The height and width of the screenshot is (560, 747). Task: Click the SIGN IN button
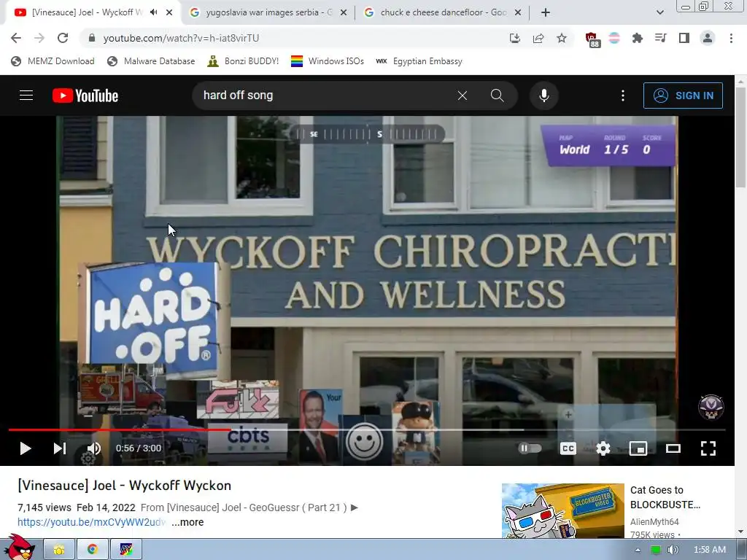point(683,96)
